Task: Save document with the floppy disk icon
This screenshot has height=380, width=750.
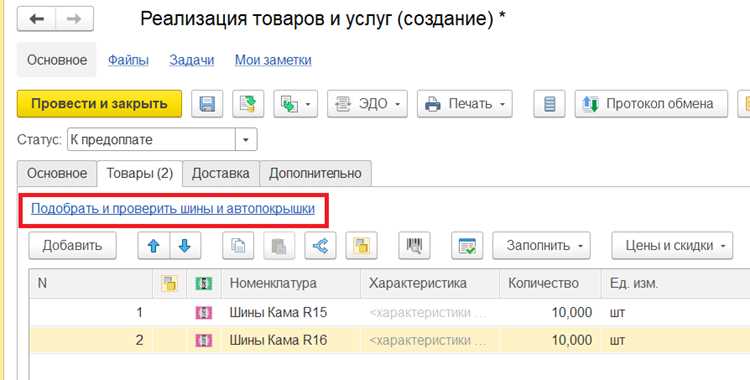Action: (207, 104)
